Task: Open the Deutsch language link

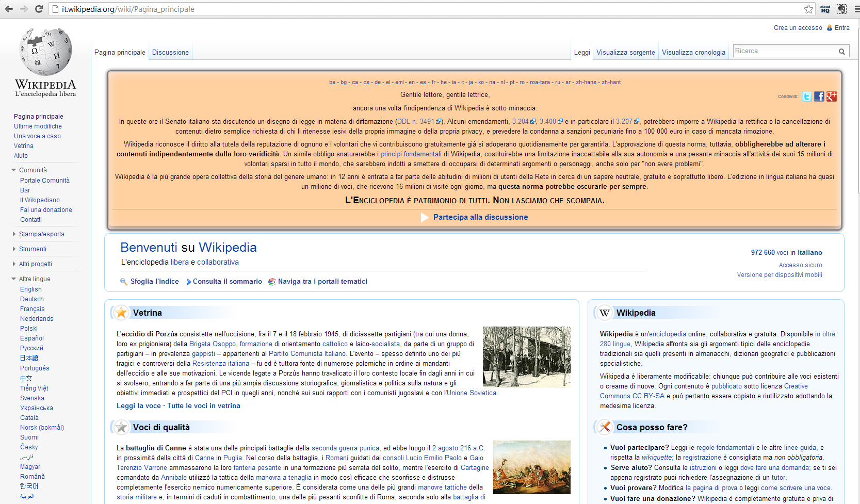Action: 32,299
